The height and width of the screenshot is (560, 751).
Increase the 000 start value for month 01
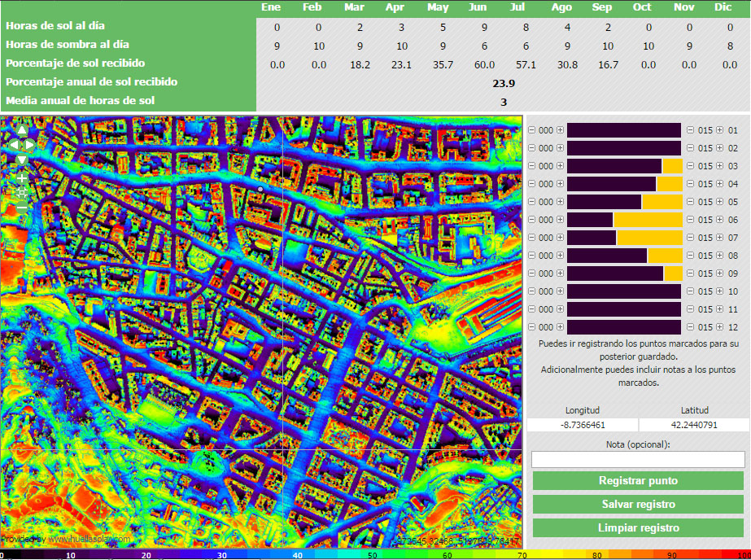[x=560, y=130]
